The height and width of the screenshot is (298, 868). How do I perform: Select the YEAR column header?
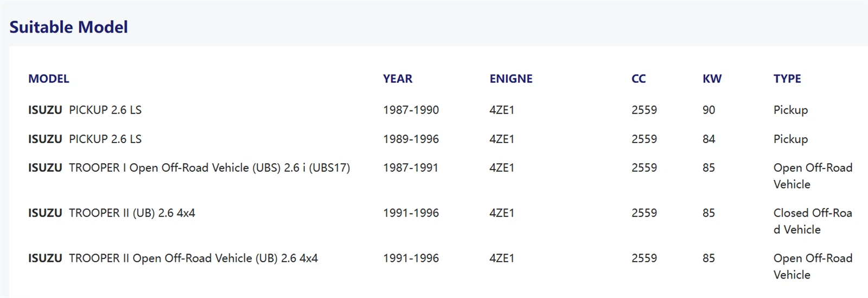coord(398,79)
